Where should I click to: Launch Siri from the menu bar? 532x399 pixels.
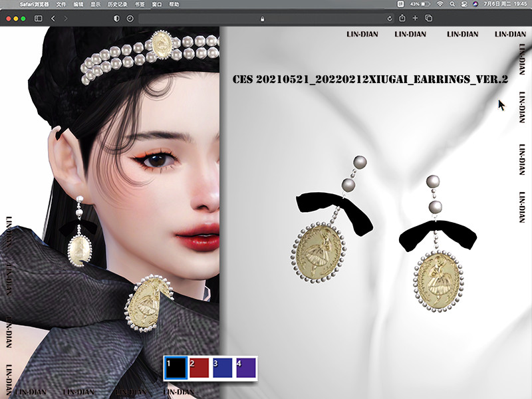tap(475, 4)
